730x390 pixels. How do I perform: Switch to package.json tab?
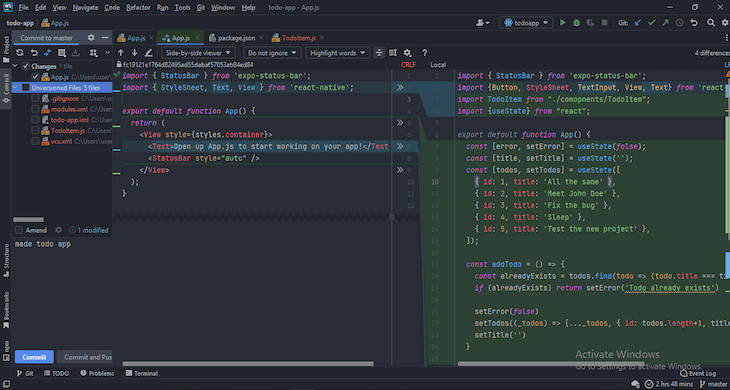click(x=236, y=38)
